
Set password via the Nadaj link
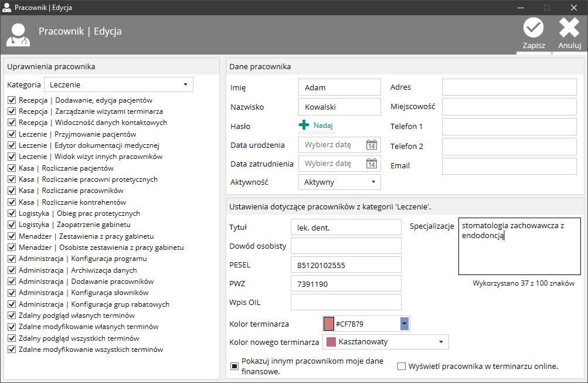pyautogui.click(x=323, y=126)
